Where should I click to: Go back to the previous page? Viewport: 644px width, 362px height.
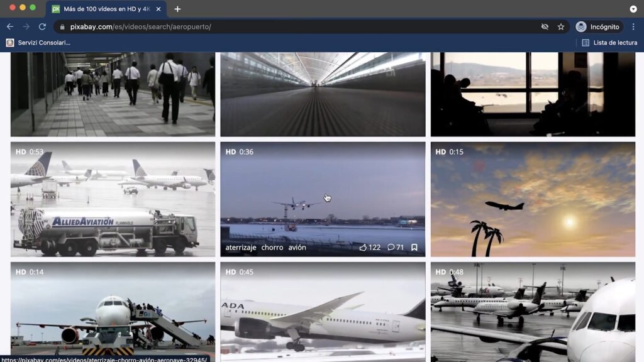[x=10, y=26]
